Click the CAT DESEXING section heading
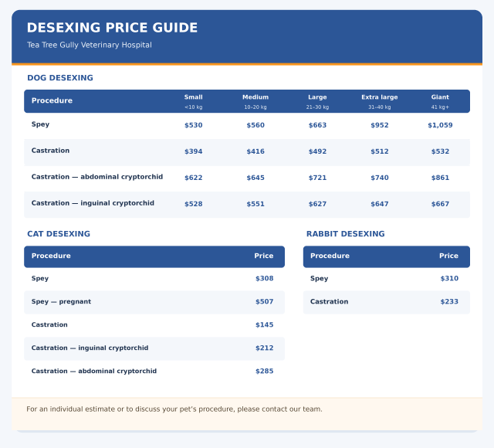494x448 pixels. pyautogui.click(x=59, y=233)
